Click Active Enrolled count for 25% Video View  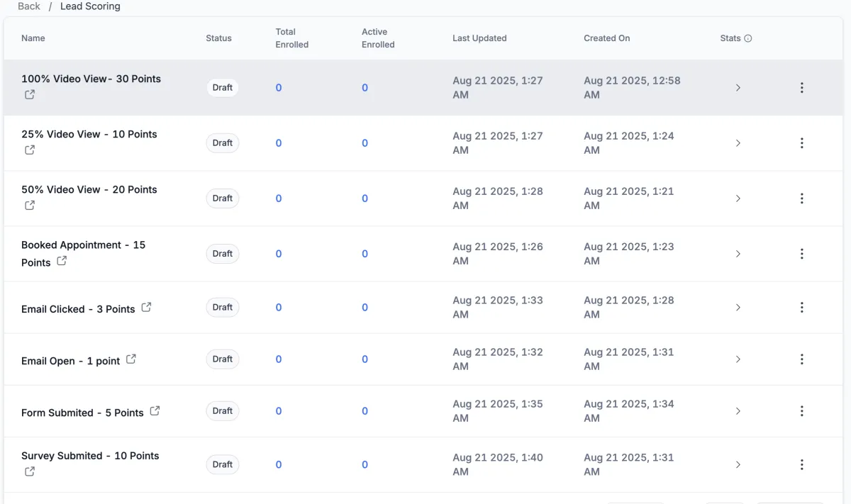pyautogui.click(x=365, y=143)
